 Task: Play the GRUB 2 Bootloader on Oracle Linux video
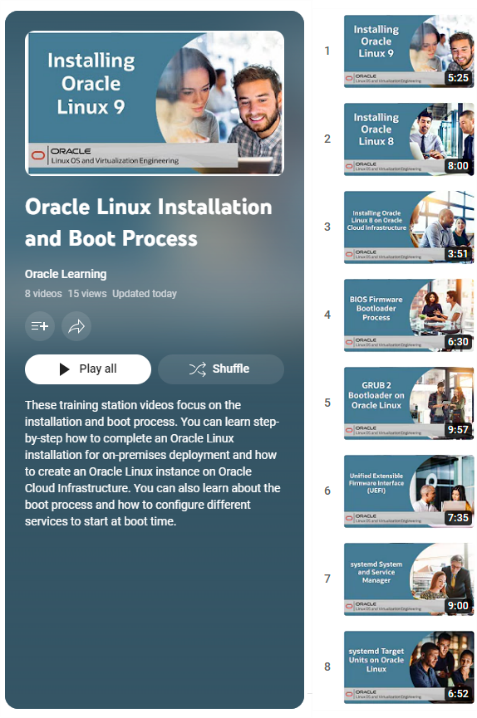point(409,403)
